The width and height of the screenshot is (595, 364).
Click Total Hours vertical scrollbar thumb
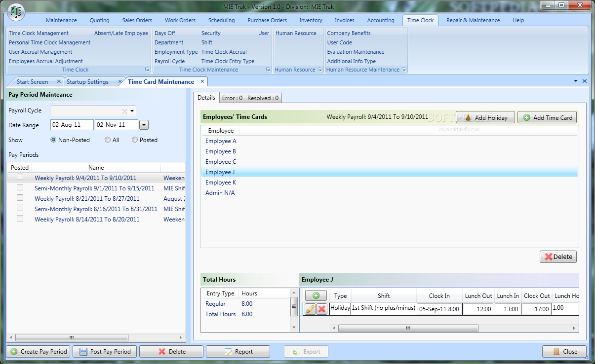click(x=294, y=306)
